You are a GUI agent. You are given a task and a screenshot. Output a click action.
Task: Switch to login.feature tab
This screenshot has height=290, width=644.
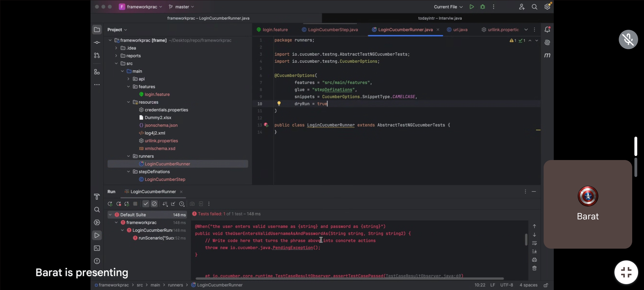272,30
